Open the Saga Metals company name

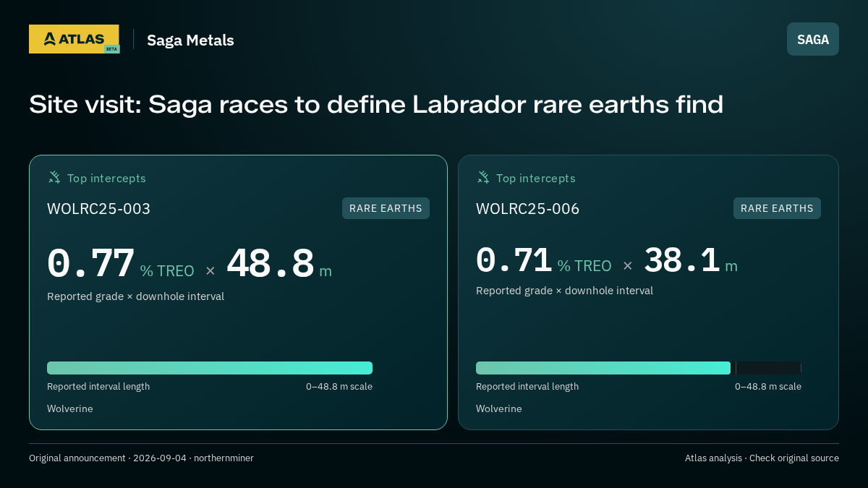coord(190,40)
